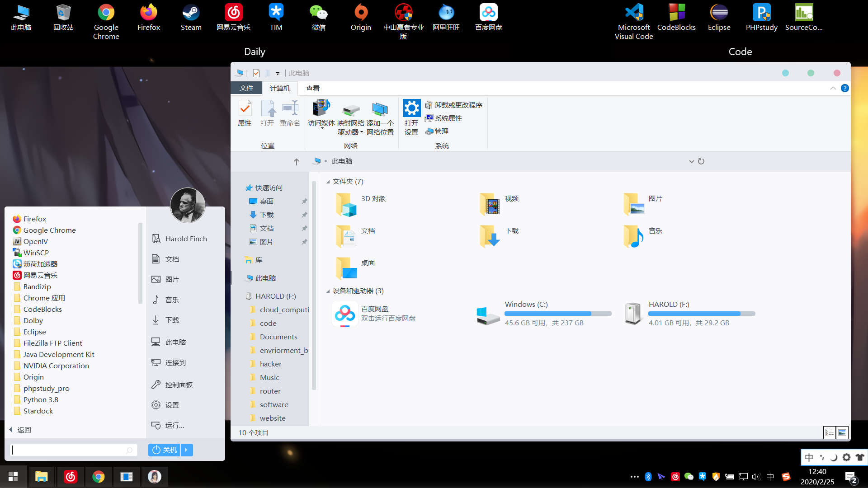The width and height of the screenshot is (868, 488).
Task: Open the shutdown options arrow
Action: pos(186,450)
